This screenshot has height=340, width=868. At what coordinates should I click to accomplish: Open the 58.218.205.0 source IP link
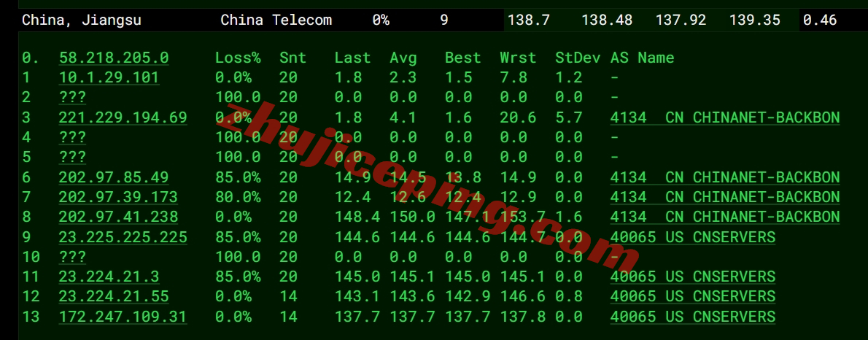pyautogui.click(x=114, y=58)
